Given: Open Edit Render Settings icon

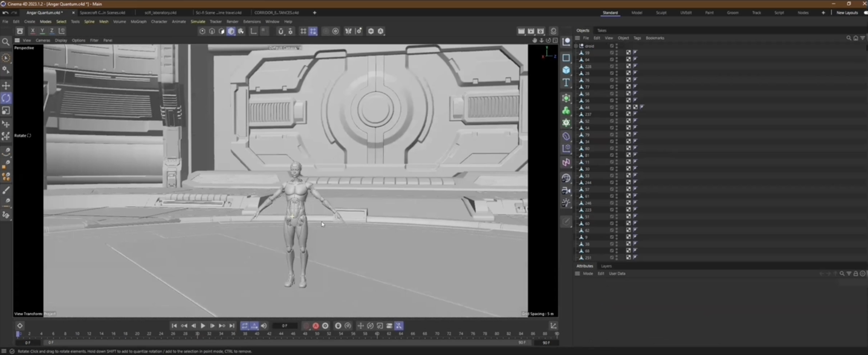Looking at the screenshot, I should click(541, 31).
